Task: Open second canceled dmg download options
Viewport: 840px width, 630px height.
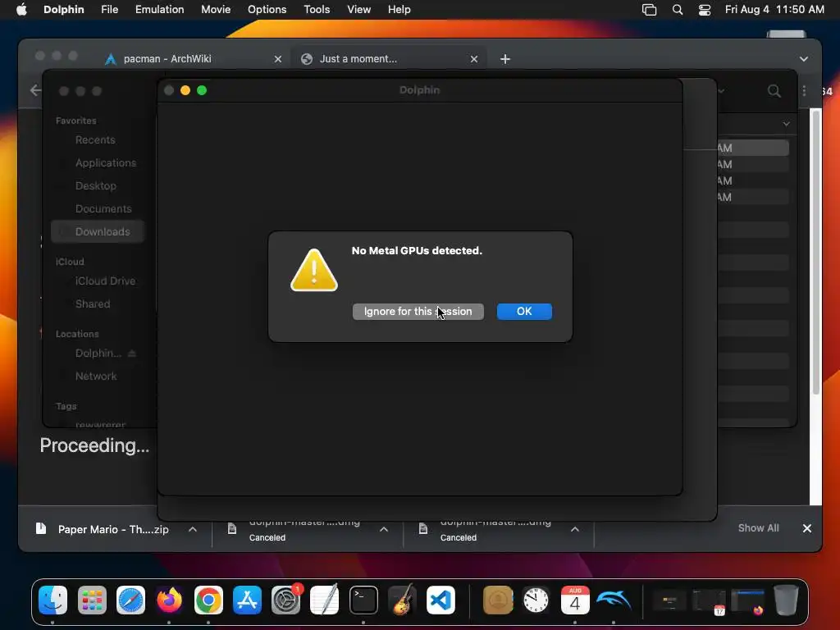Action: pos(575,529)
